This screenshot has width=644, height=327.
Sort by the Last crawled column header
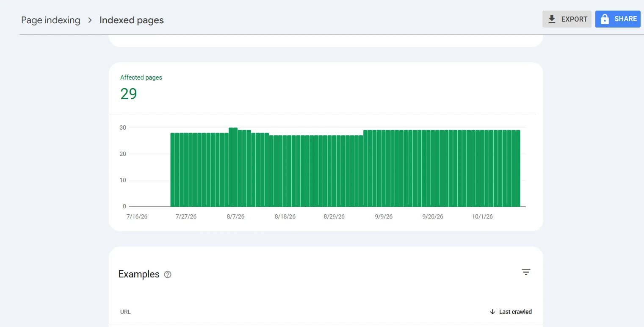pos(515,312)
